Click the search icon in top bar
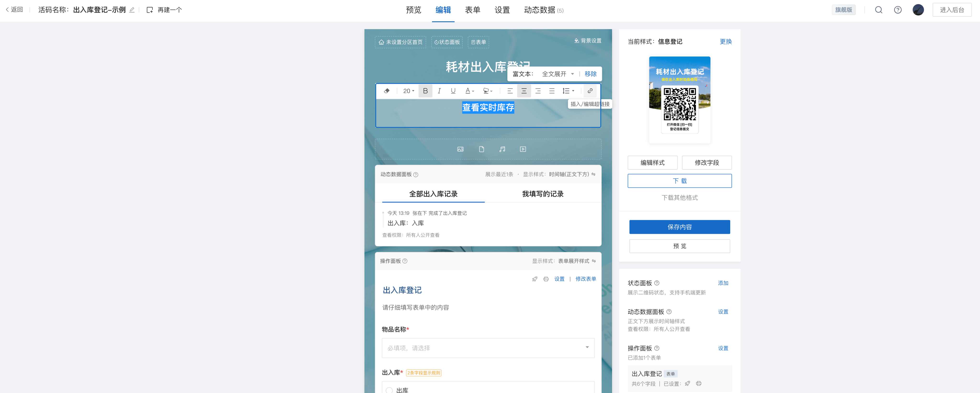The width and height of the screenshot is (980, 393). (878, 10)
